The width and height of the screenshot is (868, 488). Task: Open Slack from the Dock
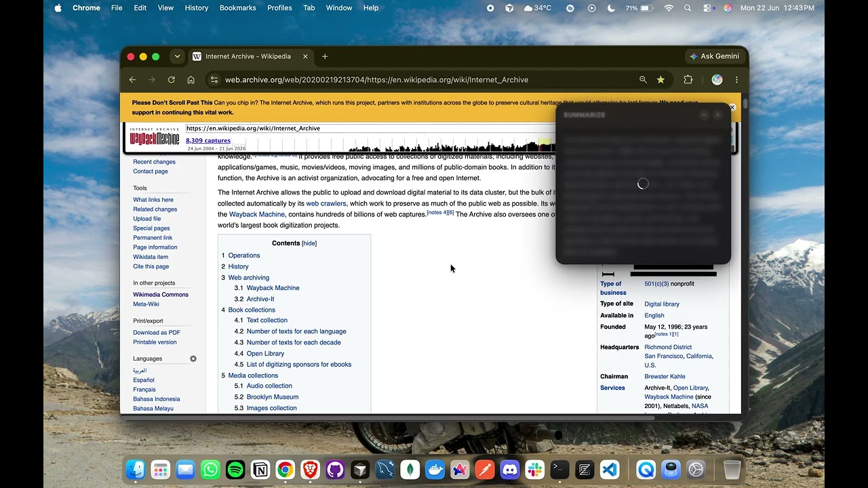534,470
